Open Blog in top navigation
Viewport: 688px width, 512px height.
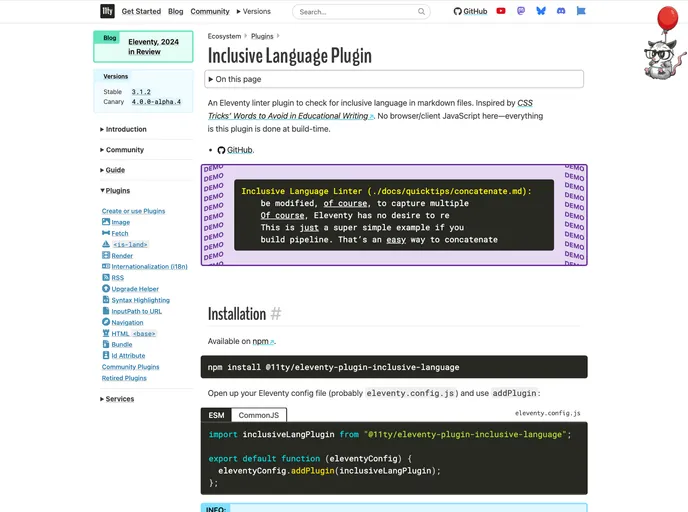coord(176,11)
